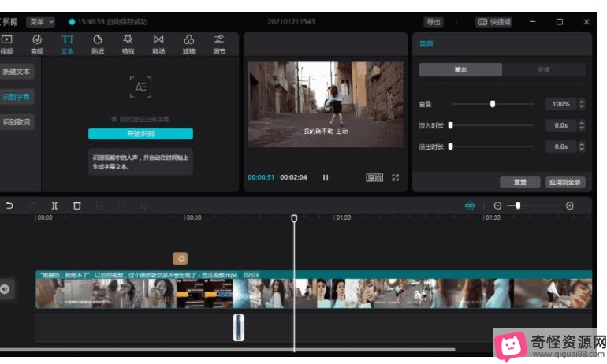Screen dimensions: 607x364
Task: Undo the last action in timeline toolbar
Action: tap(9, 206)
